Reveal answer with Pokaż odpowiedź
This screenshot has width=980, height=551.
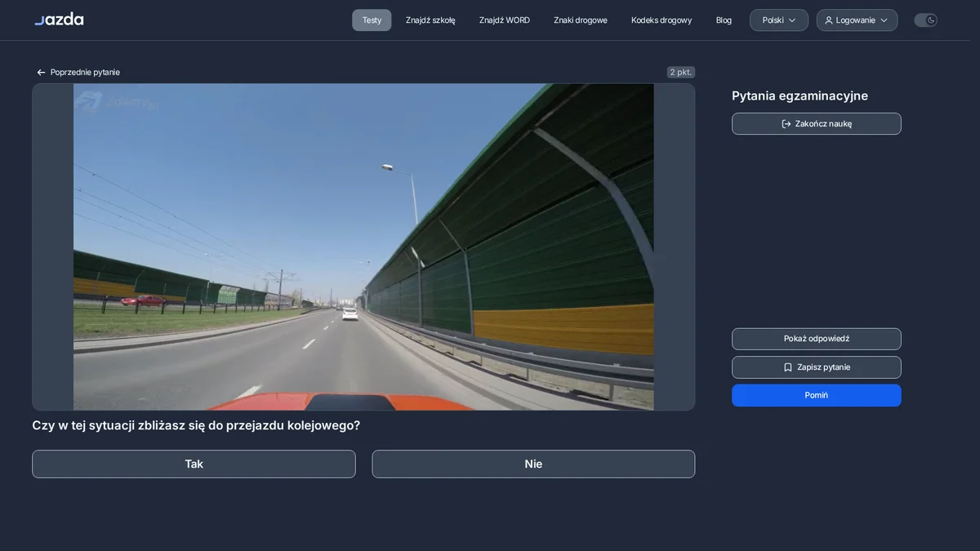817,339
